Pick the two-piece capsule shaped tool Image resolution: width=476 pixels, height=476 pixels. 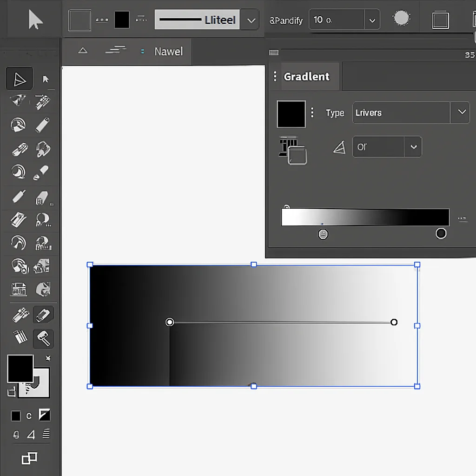[x=41, y=172]
